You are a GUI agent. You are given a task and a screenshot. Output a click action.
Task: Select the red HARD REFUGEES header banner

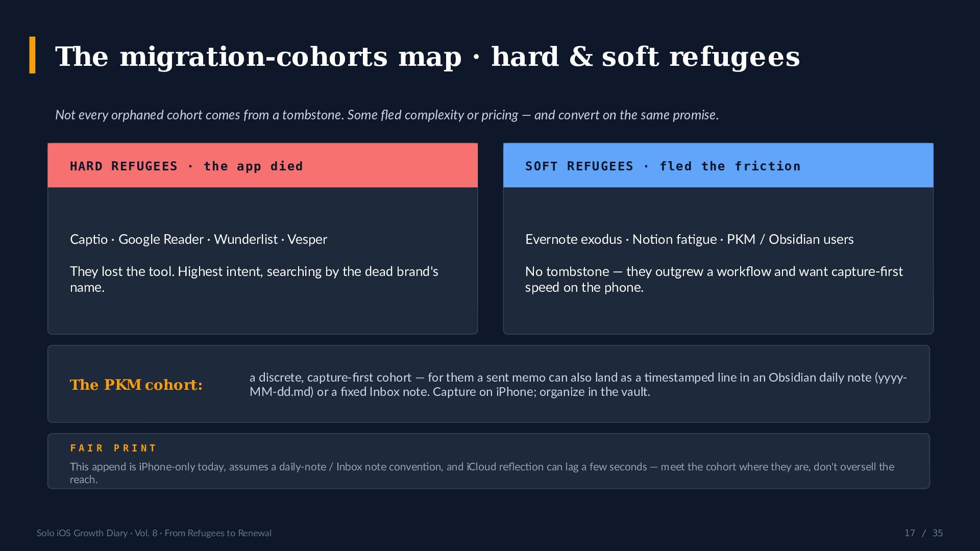[263, 165]
